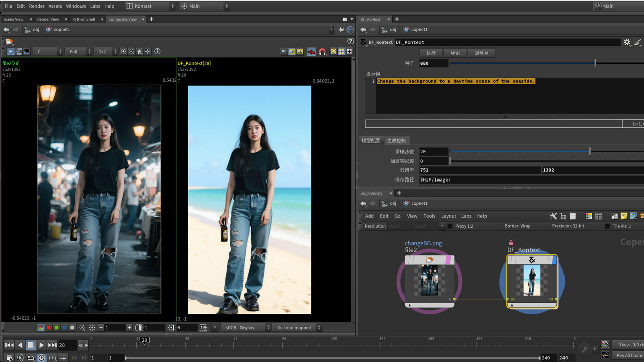
Task: Add background image icon in network editor
Action: point(633,216)
